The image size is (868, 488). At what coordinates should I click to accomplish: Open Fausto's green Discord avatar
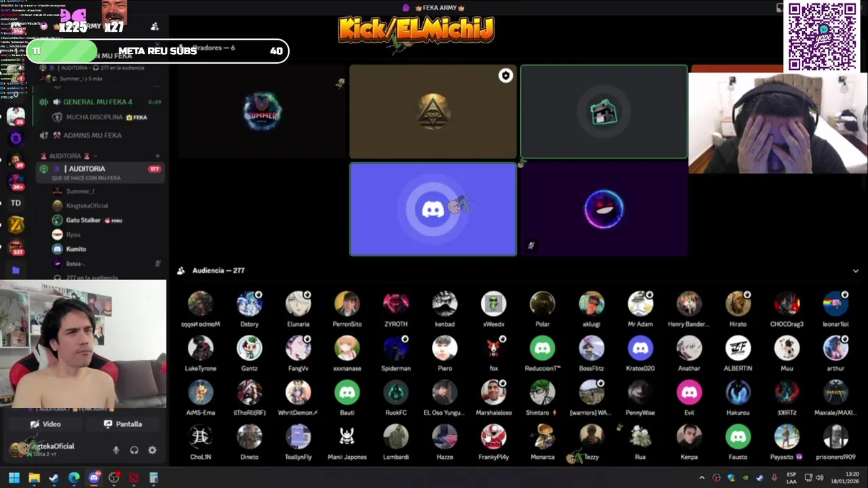(x=738, y=437)
